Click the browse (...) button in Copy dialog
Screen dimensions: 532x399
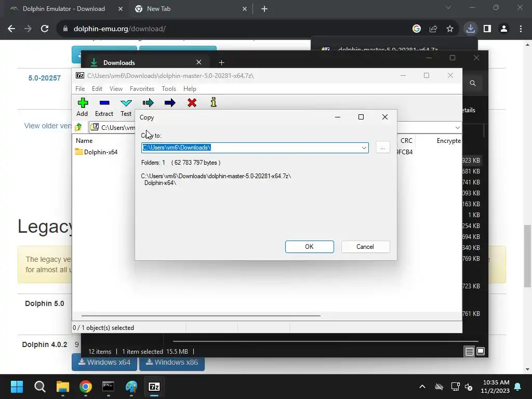click(x=383, y=148)
